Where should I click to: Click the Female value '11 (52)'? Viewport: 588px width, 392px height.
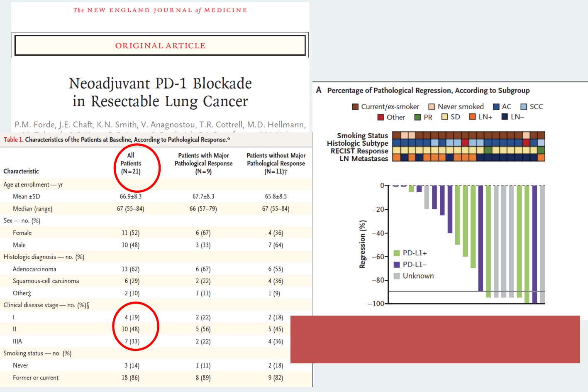coord(131,233)
